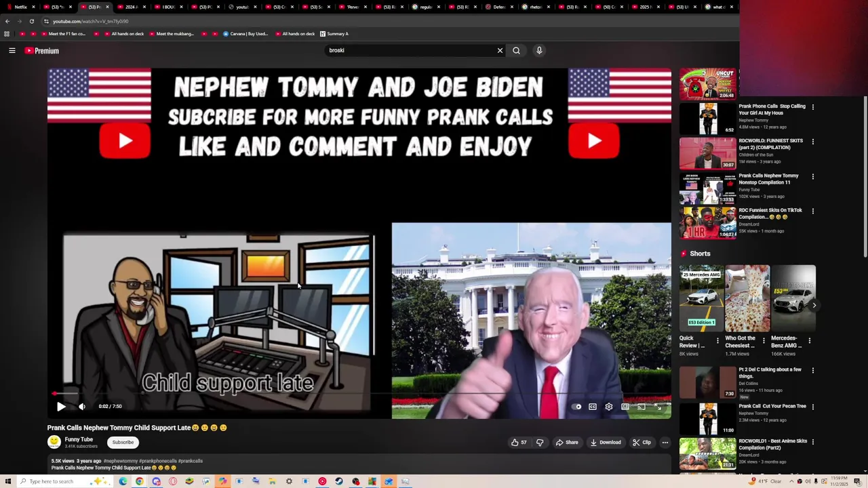Play the video with the play button

[x=61, y=406]
